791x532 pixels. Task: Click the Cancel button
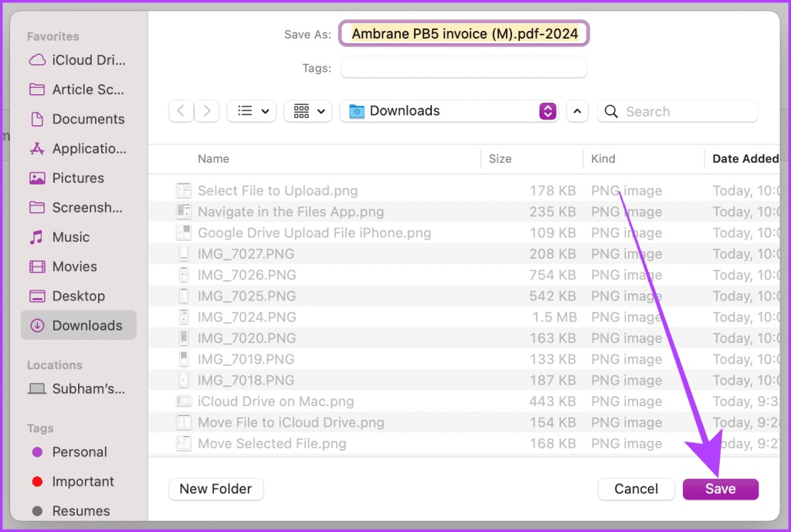coord(637,489)
